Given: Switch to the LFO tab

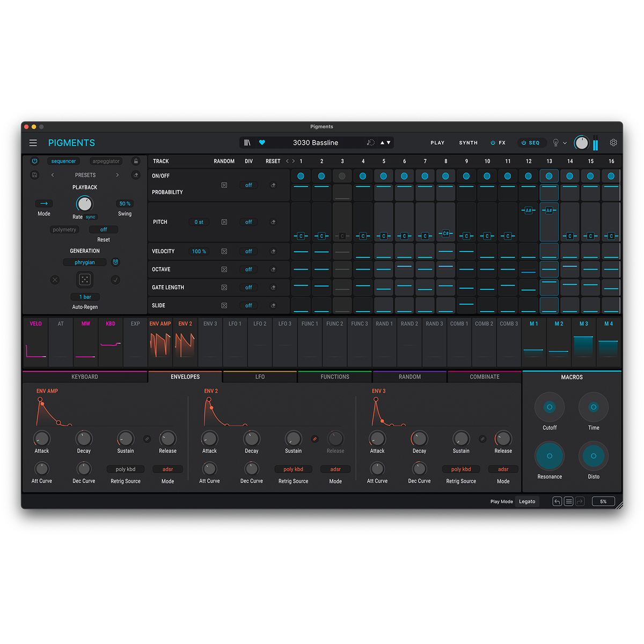Looking at the screenshot, I should (x=260, y=377).
